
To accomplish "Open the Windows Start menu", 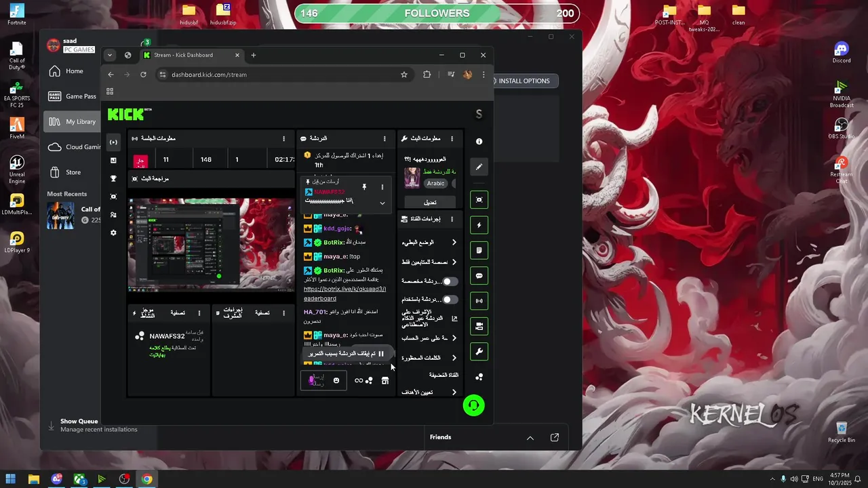I will point(11,479).
